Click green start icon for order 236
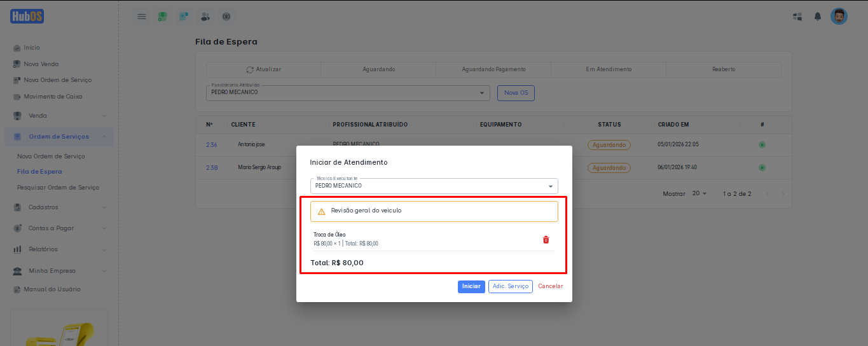This screenshot has height=346, width=868. [x=762, y=145]
